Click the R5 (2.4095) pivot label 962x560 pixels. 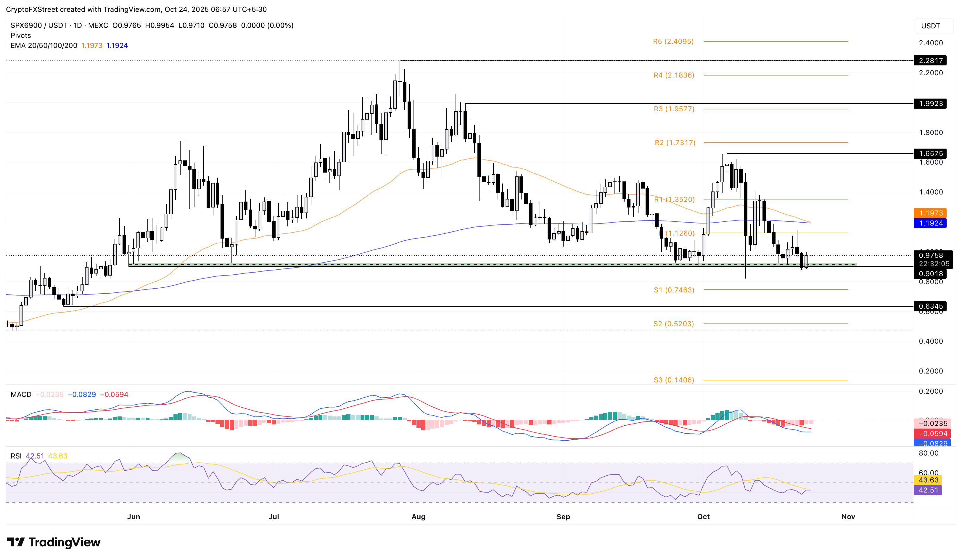tap(673, 41)
